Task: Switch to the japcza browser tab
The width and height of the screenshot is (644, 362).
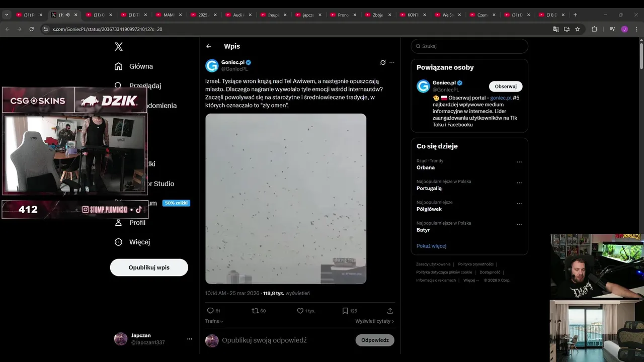Action: pyautogui.click(x=308, y=15)
